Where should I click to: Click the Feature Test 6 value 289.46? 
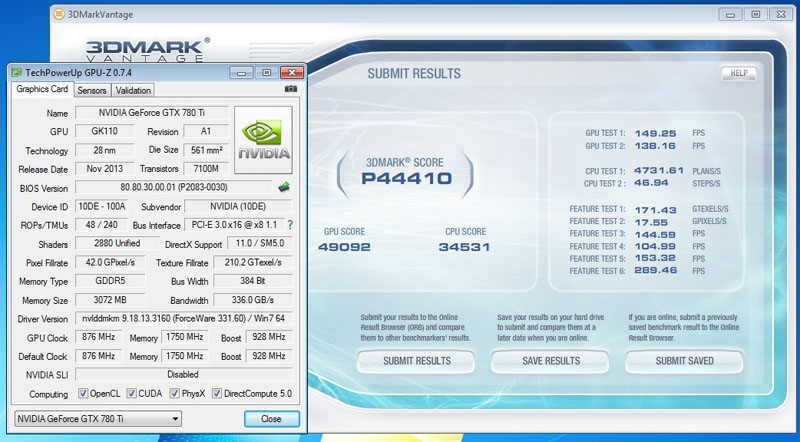tap(655, 271)
